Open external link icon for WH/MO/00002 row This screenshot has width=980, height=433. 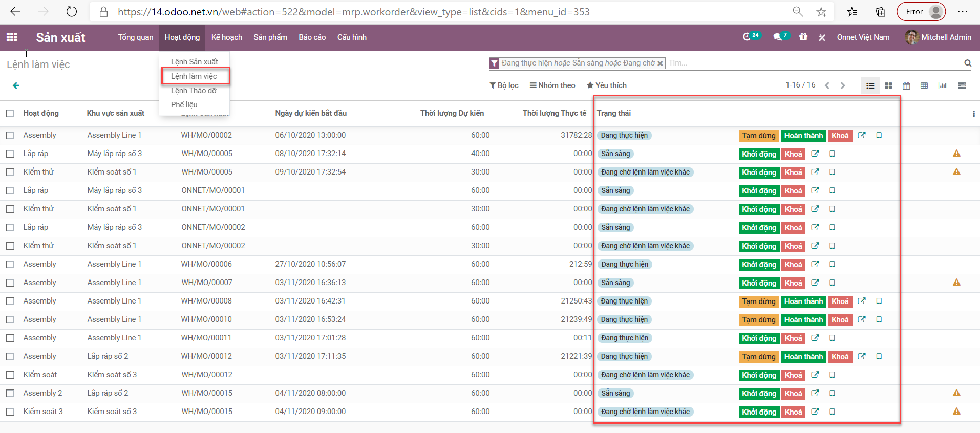pyautogui.click(x=862, y=135)
